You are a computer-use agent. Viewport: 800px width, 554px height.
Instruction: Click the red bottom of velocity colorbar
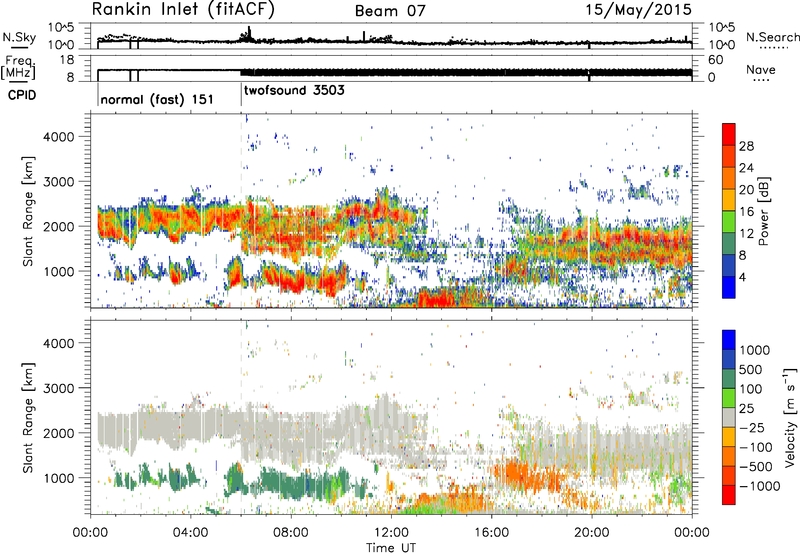tap(729, 495)
